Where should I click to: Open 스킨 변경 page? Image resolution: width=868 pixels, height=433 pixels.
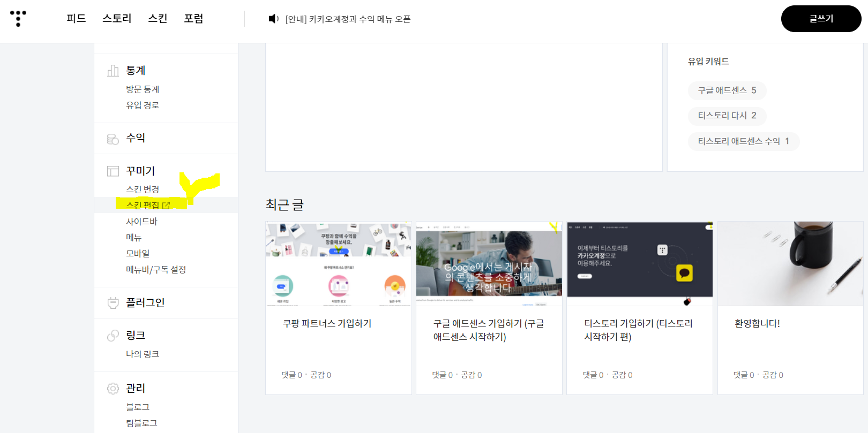(x=143, y=189)
